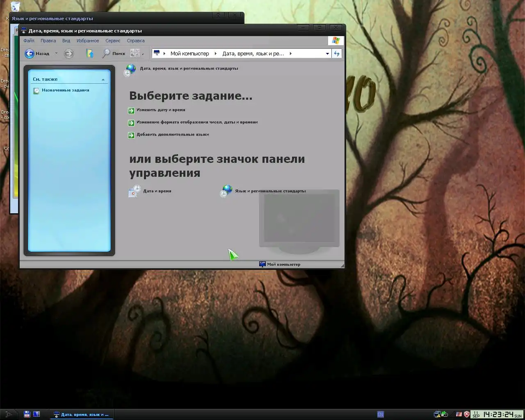Open Изменение формата отображения чисел task
The width and height of the screenshot is (525, 420).
coord(197,122)
